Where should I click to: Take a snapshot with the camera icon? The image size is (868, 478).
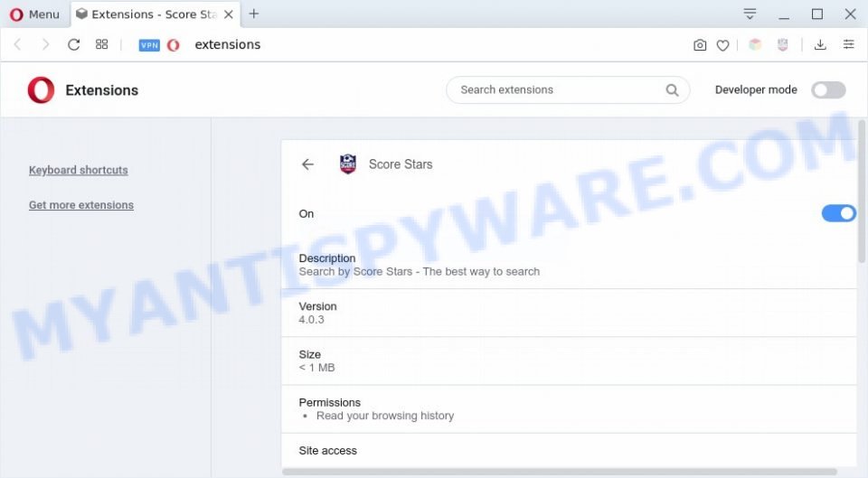pyautogui.click(x=700, y=45)
